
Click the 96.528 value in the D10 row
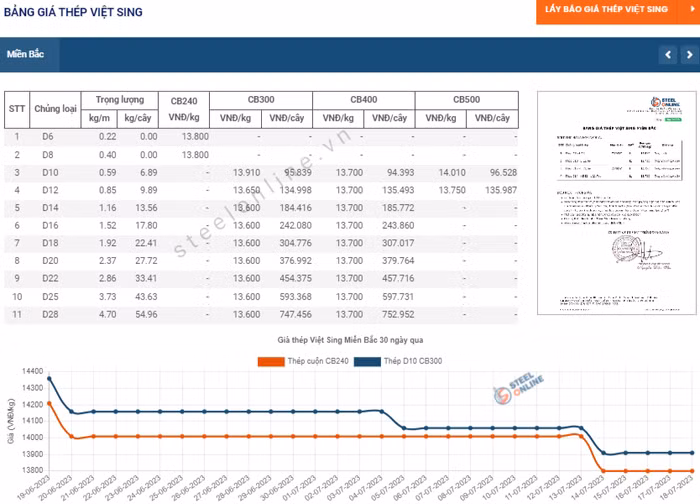(x=503, y=173)
